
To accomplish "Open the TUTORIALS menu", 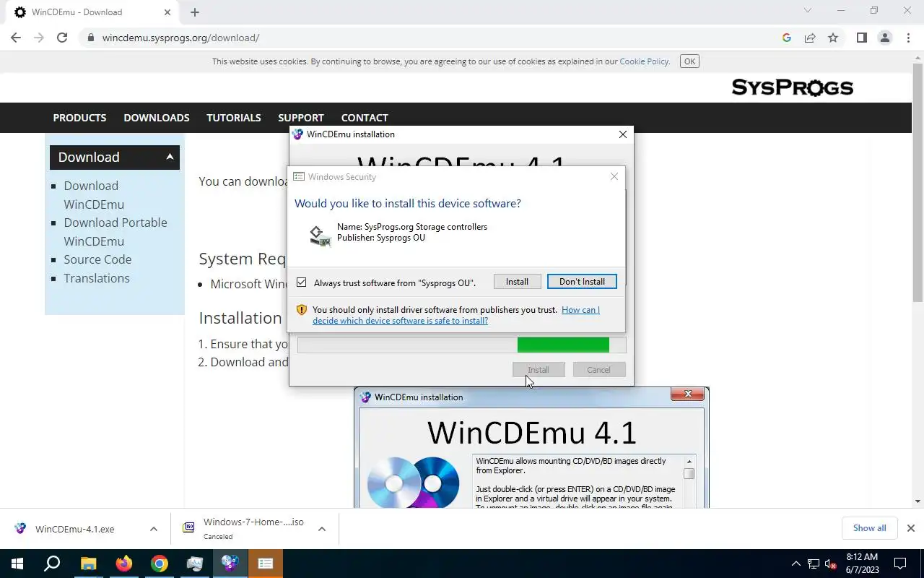I will (x=234, y=118).
